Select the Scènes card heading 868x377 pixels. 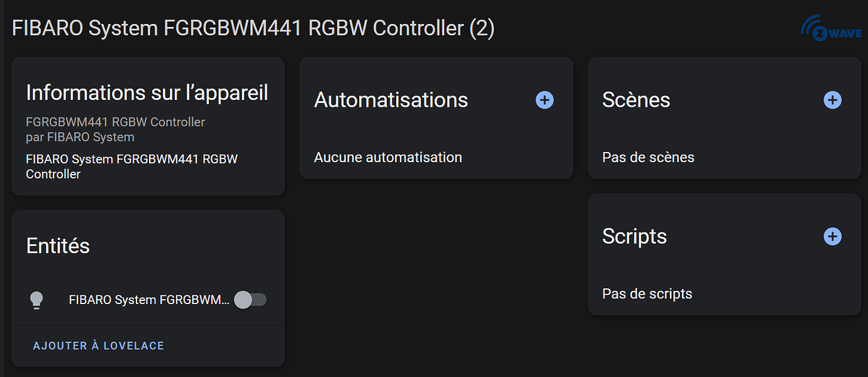coord(636,100)
